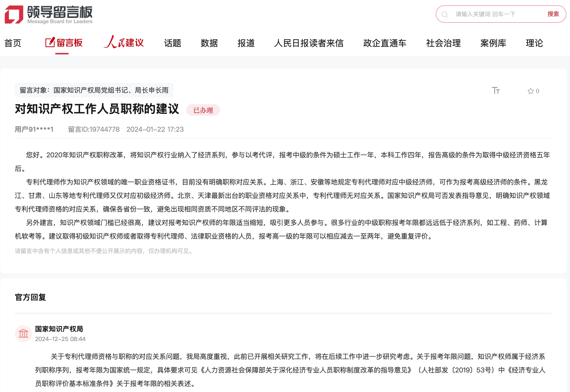Toggle the favorite star on this message
Image resolution: width=570 pixels, height=392 pixels.
[530, 91]
